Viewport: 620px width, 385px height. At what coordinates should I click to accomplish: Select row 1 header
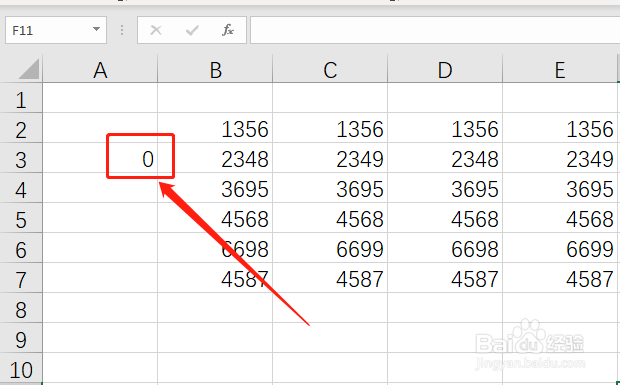pyautogui.click(x=21, y=98)
